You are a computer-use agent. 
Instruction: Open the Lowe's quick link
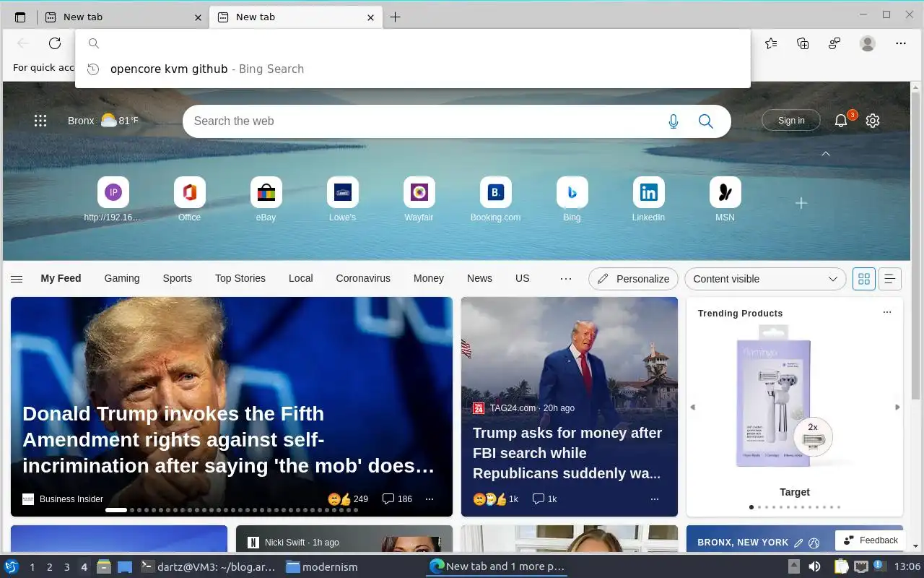[x=342, y=199]
